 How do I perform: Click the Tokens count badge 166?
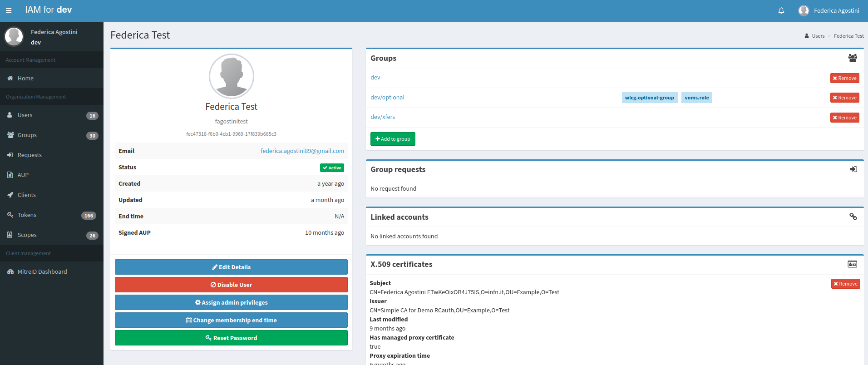tap(89, 216)
